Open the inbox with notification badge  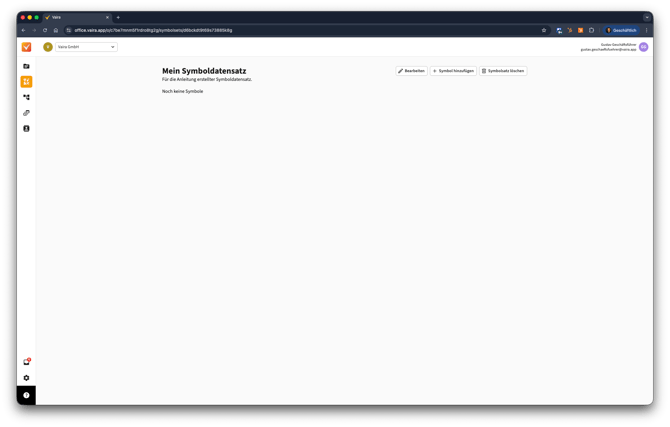click(26, 362)
